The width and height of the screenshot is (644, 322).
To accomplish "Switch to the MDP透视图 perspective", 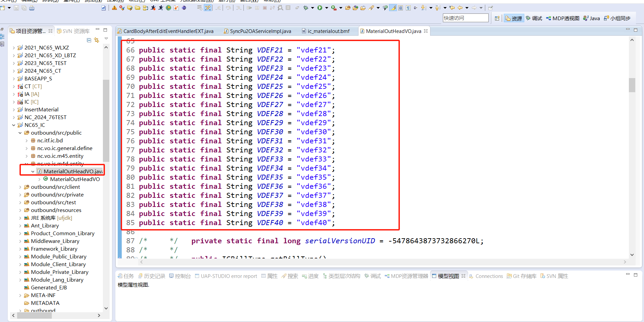I will pyautogui.click(x=563, y=18).
